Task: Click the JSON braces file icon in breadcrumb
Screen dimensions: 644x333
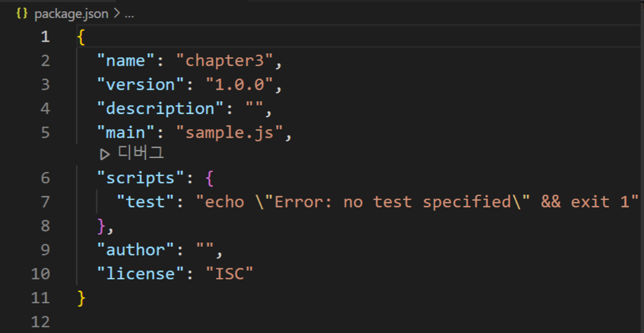Action: coord(22,14)
